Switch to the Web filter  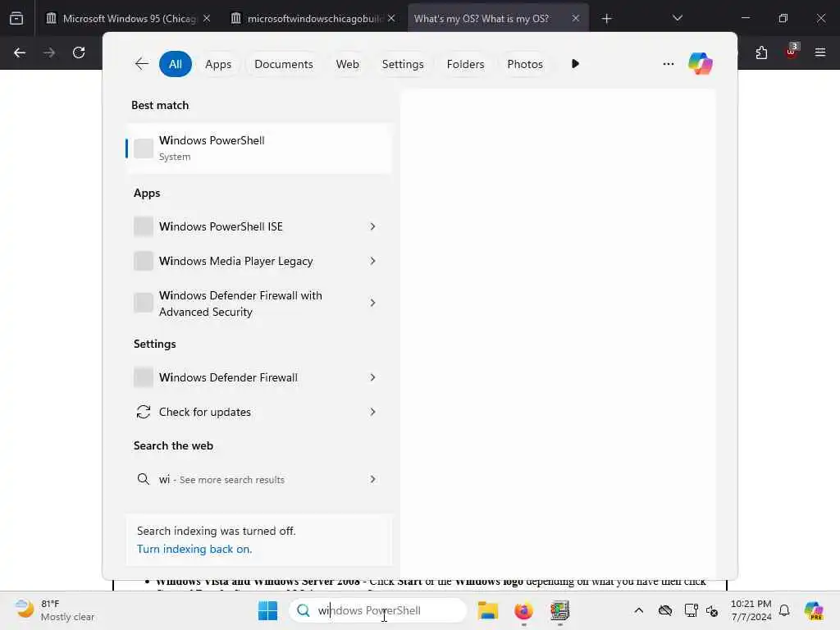coord(347,64)
